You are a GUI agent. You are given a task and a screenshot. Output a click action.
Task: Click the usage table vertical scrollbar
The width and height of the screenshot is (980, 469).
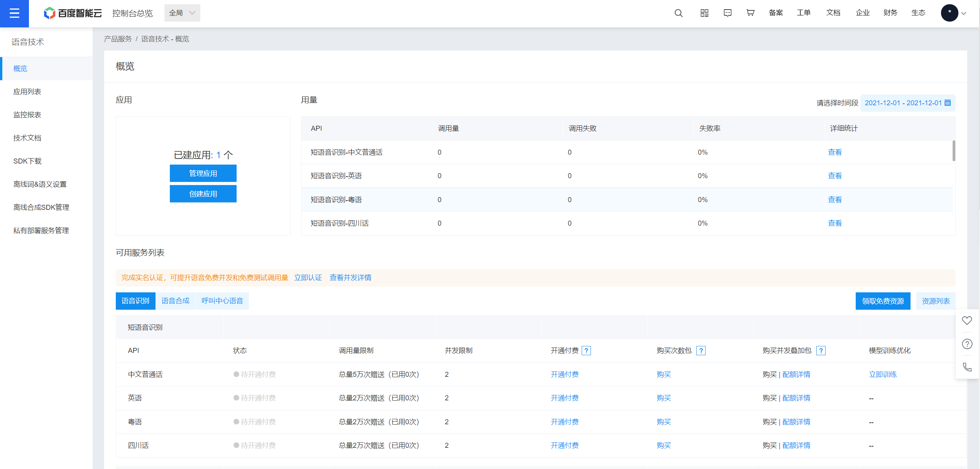954,151
